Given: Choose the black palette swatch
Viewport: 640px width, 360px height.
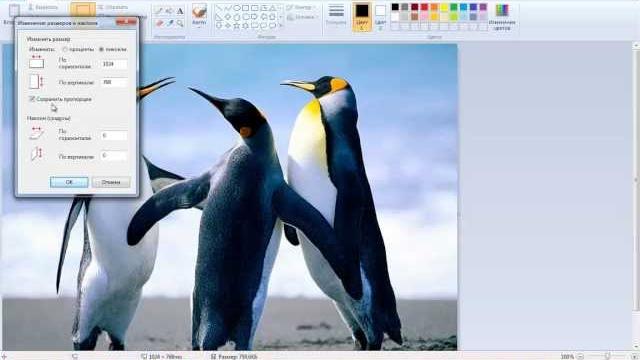Looking at the screenshot, I should coord(395,7).
